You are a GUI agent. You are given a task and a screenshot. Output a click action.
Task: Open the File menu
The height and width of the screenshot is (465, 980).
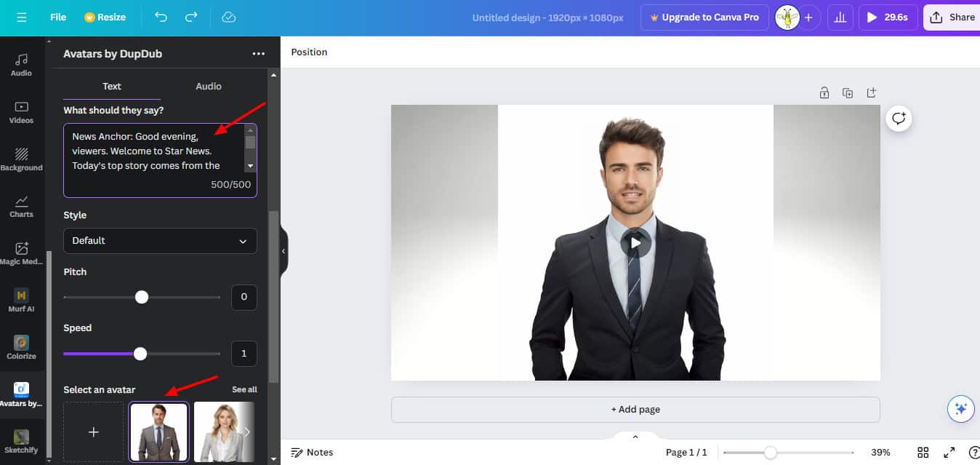pos(58,17)
